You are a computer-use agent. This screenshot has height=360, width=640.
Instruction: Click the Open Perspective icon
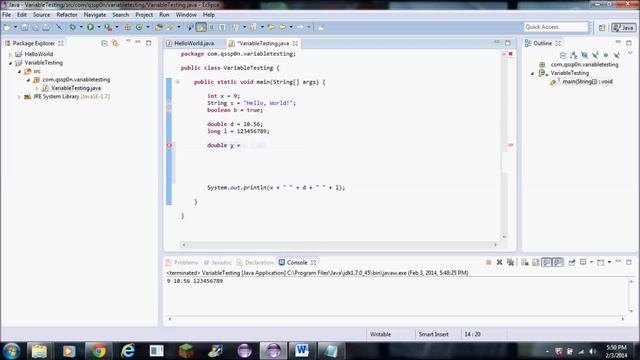pos(602,27)
